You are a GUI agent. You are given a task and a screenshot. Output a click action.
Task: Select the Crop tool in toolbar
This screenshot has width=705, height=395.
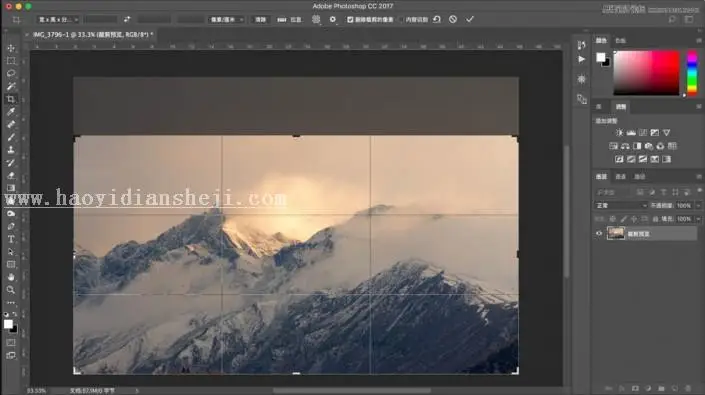click(x=11, y=99)
